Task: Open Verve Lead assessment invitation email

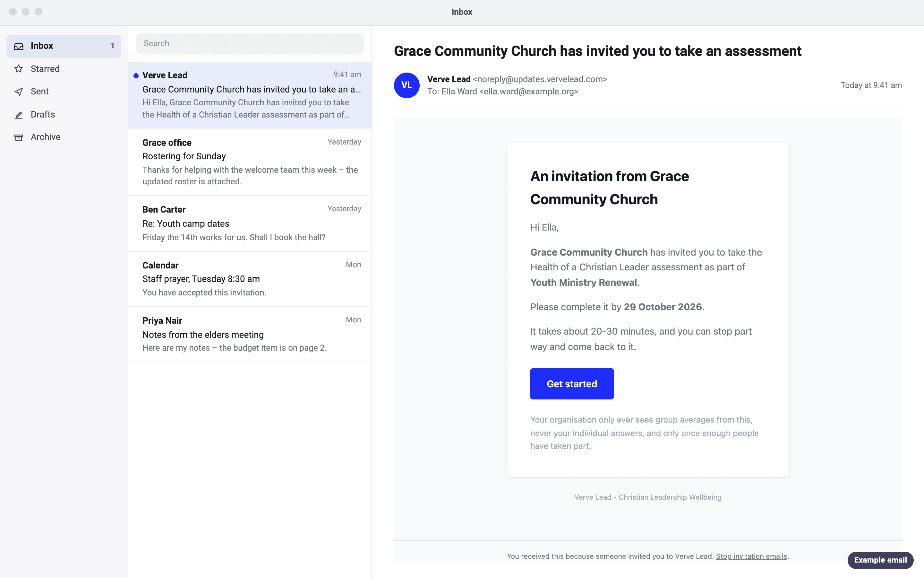Action: pos(250,95)
